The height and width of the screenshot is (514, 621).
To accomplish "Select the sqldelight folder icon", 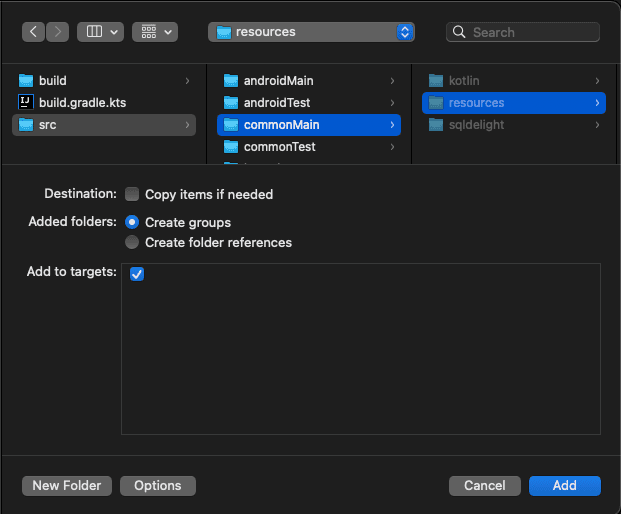I will click(x=435, y=125).
